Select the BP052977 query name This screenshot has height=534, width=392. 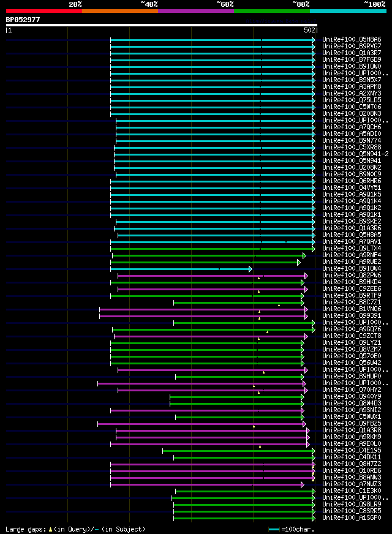[x=23, y=20]
